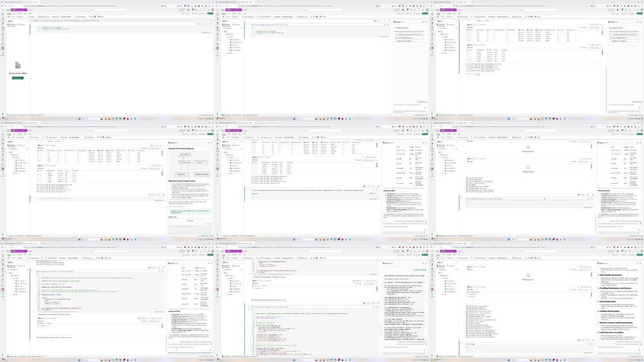Click 'Example Star Schema Diagram' heading in middle-left frame
This screenshot has height=362, width=644.
[181, 149]
